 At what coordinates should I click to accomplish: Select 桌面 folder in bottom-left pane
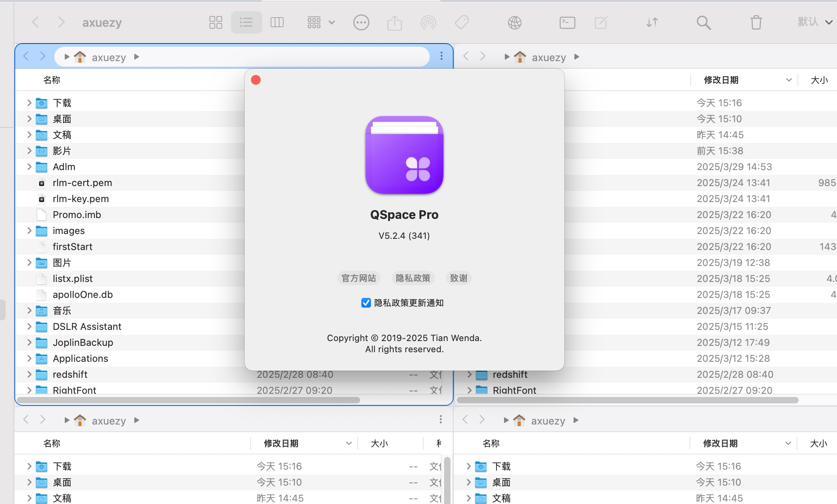(x=62, y=482)
